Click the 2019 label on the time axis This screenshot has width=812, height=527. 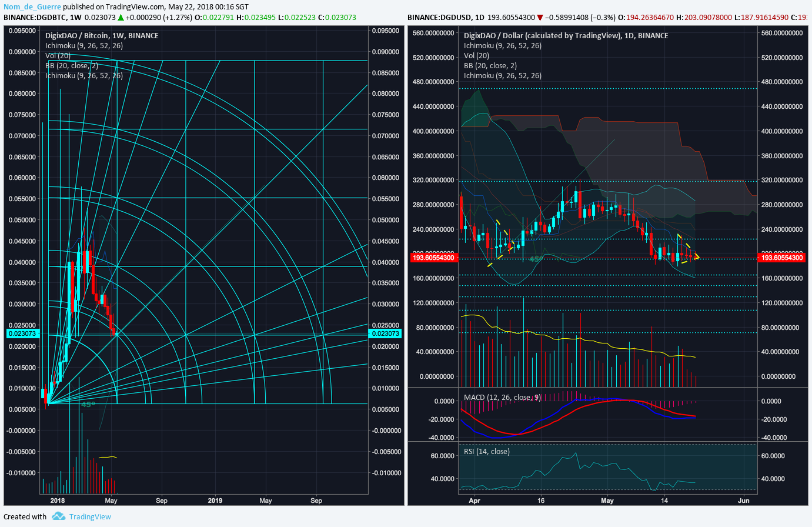click(x=215, y=501)
